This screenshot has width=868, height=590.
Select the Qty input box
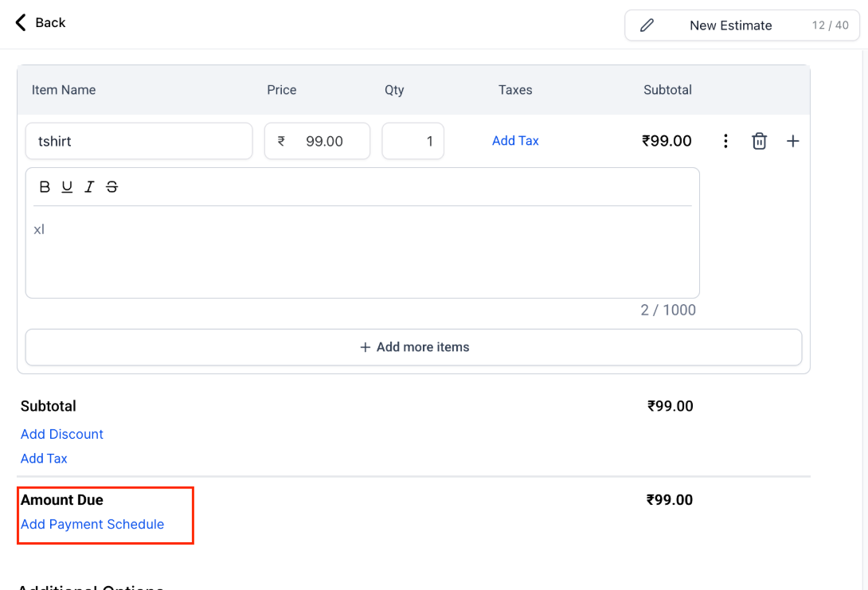pos(412,141)
